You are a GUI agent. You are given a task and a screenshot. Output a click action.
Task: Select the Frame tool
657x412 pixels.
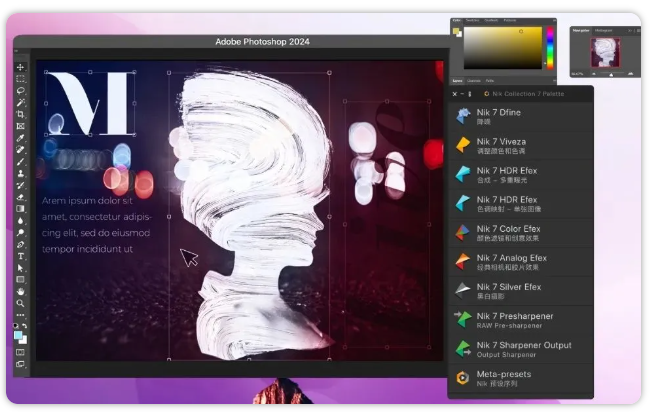[20, 126]
